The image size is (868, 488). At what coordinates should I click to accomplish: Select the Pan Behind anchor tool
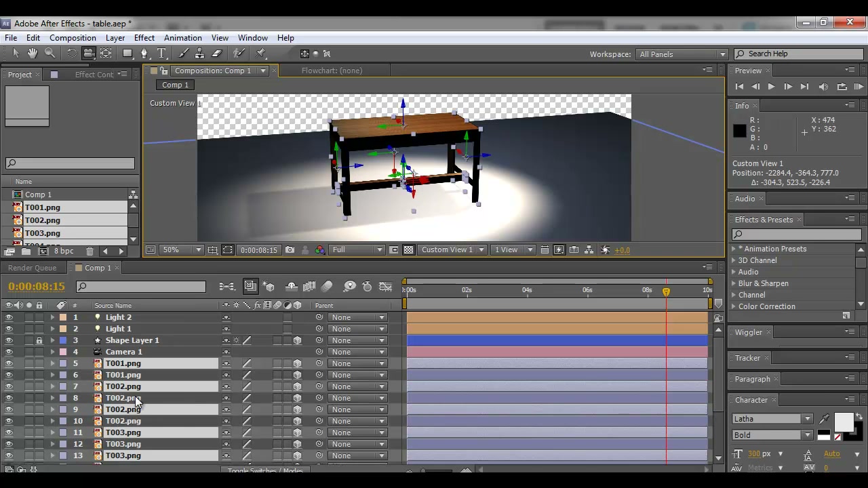[106, 54]
